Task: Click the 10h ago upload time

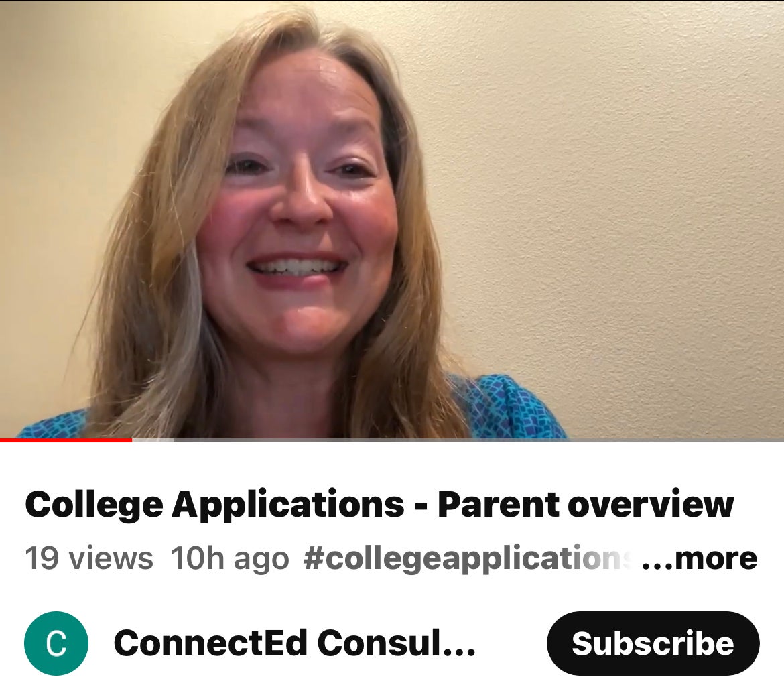Action: 230,558
